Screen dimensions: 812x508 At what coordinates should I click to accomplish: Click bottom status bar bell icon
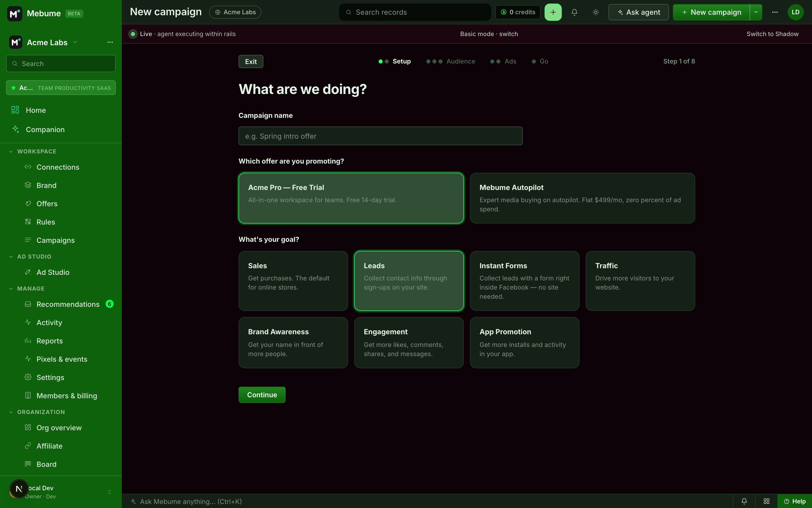[x=744, y=501]
